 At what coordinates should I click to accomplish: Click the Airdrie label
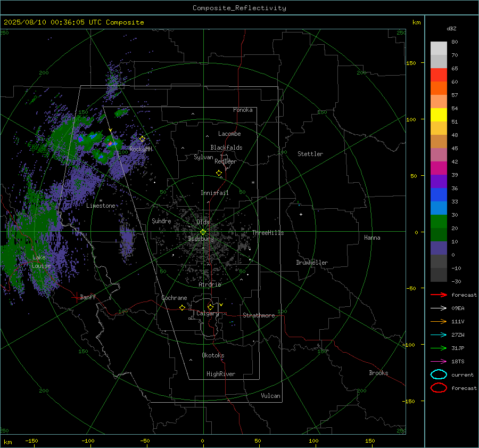[x=210, y=284]
